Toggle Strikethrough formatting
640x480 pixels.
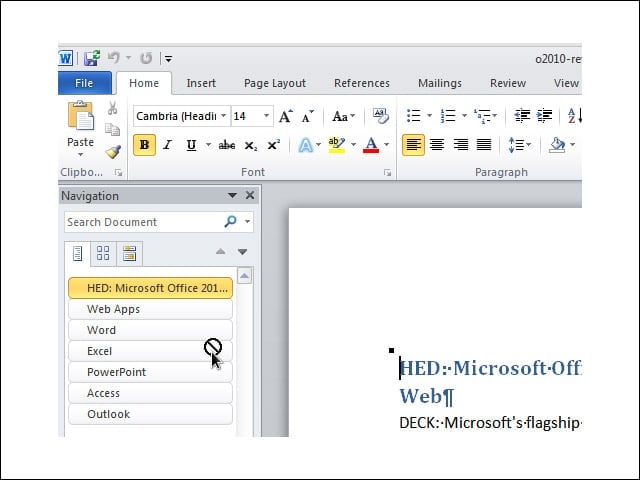point(227,145)
